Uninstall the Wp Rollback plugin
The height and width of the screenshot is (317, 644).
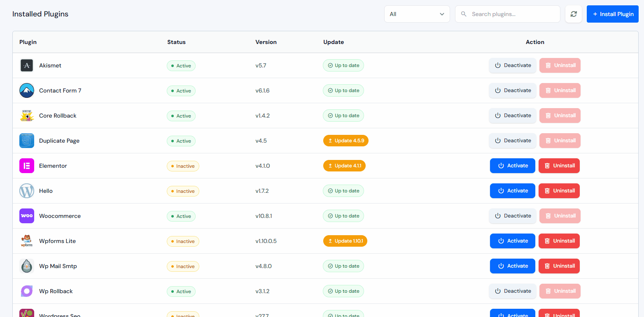click(560, 291)
